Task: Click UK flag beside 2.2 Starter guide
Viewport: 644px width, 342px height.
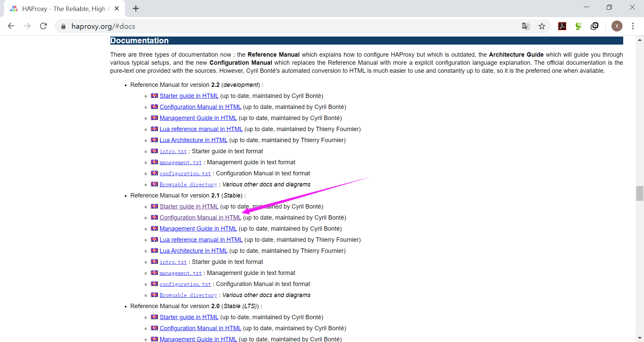Action: click(x=154, y=96)
